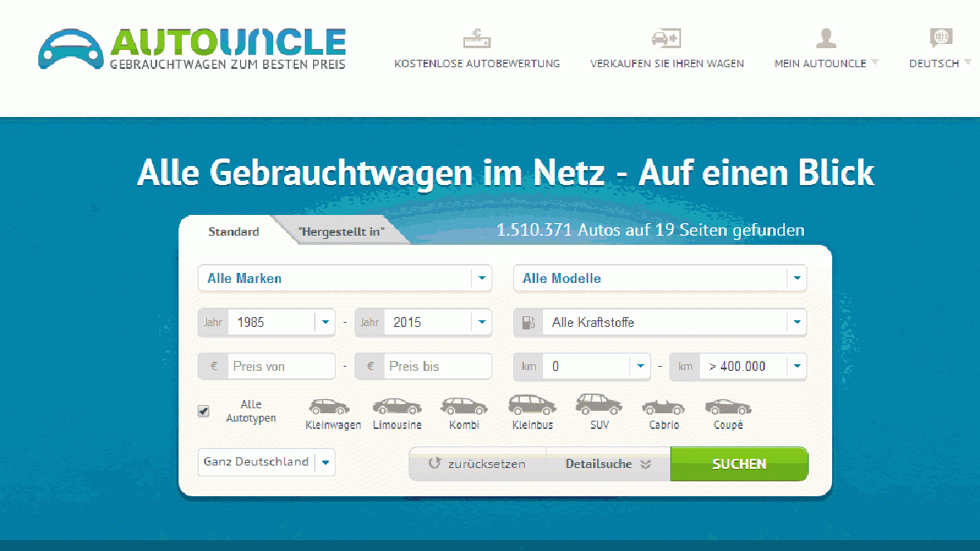Open Verkaufen Sie Ihren Wagen menu item
The width and height of the screenshot is (980, 551).
click(x=667, y=64)
